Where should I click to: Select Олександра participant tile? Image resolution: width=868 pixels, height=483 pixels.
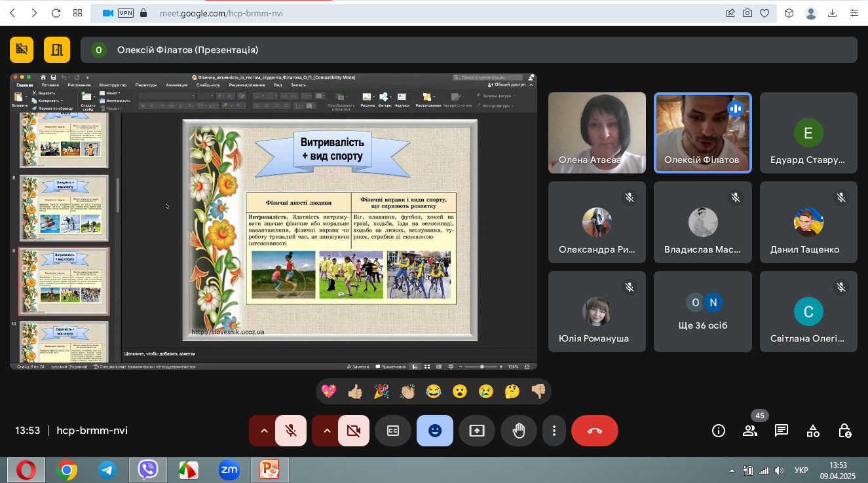click(597, 222)
